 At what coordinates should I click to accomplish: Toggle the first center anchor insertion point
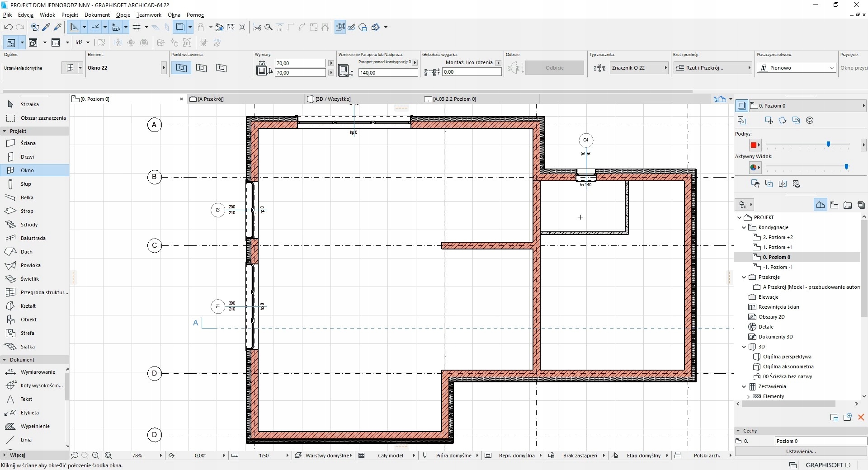[181, 68]
